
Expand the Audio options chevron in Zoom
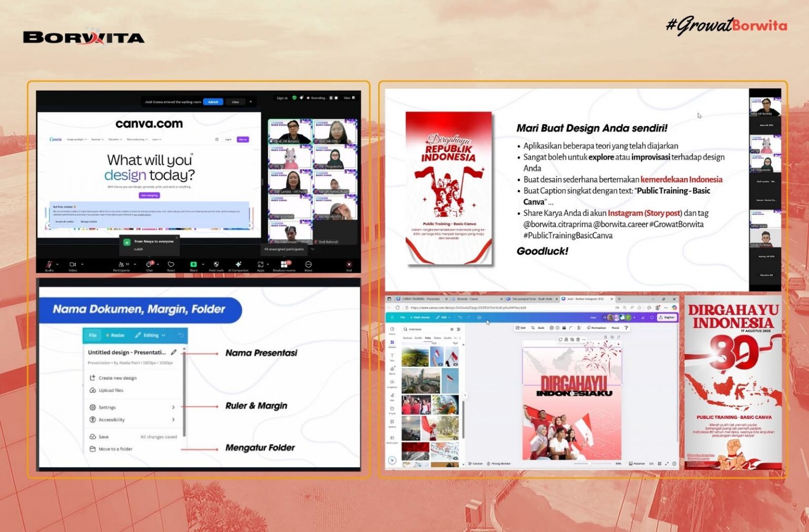point(57,263)
